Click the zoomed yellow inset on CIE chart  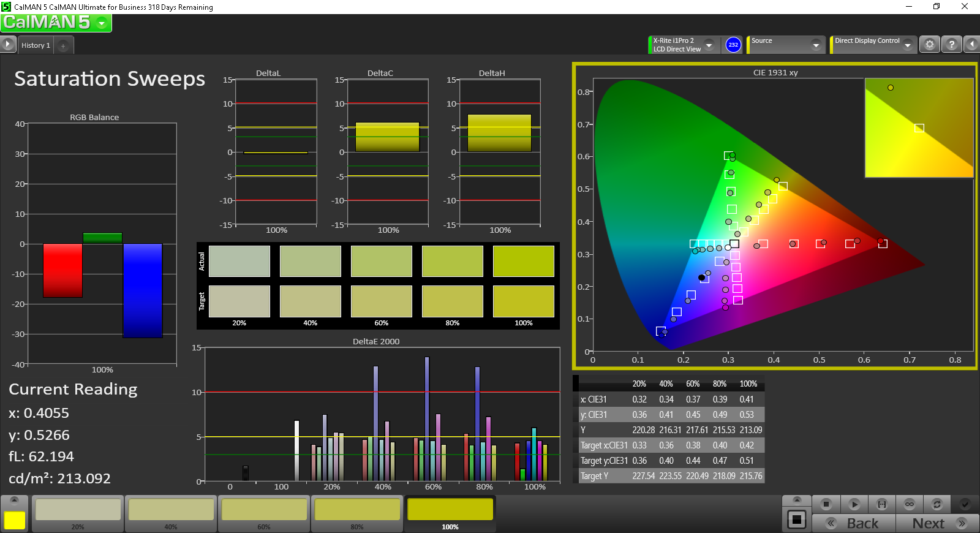[x=919, y=127]
